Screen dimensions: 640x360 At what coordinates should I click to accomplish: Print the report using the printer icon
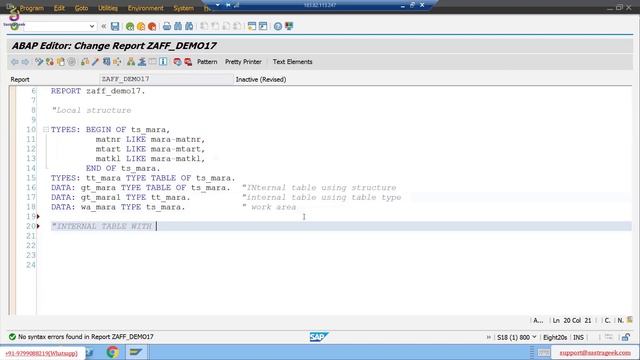pyautogui.click(x=167, y=27)
